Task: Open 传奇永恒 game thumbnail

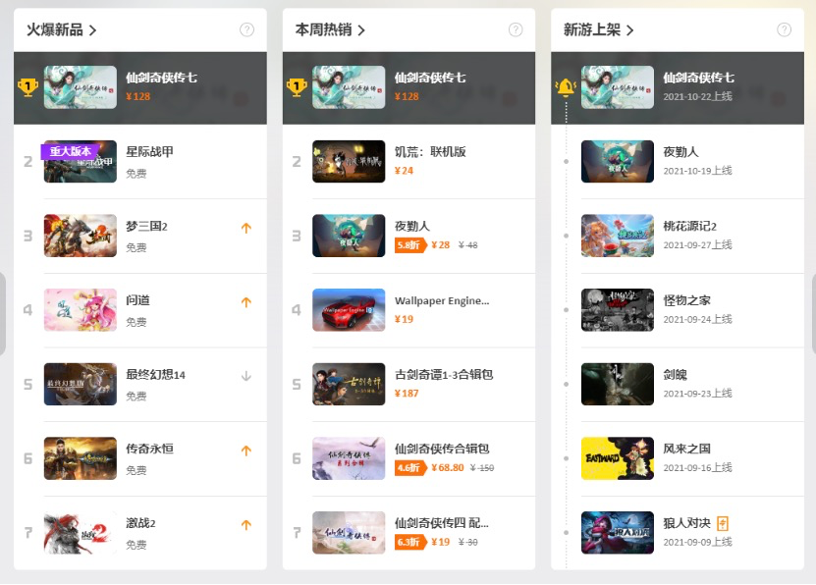Action: pyautogui.click(x=80, y=459)
